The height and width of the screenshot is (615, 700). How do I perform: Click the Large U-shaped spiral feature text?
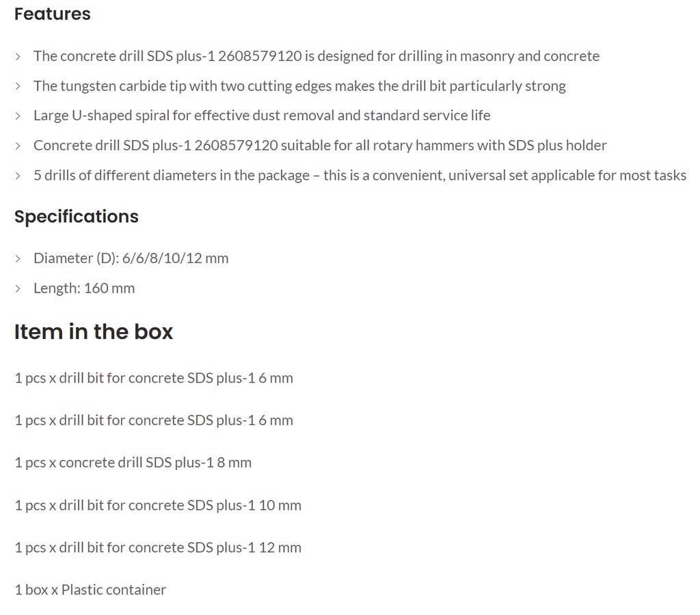tap(262, 115)
